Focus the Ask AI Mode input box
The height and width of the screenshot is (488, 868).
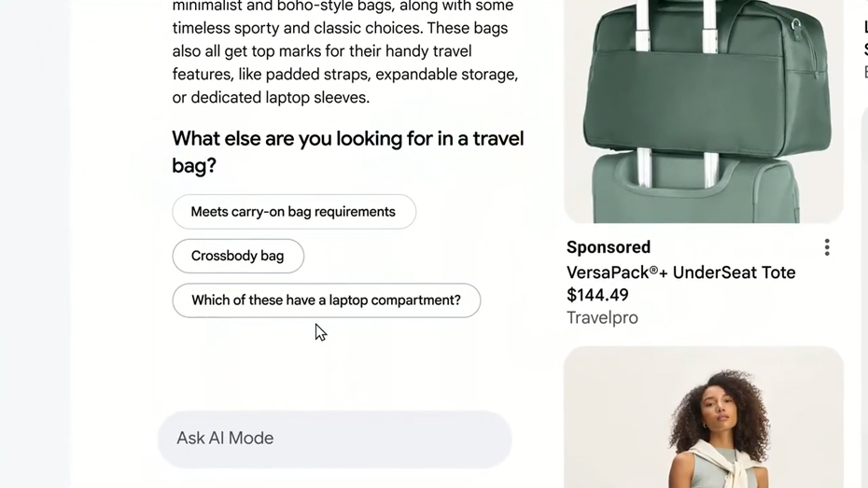[334, 439]
